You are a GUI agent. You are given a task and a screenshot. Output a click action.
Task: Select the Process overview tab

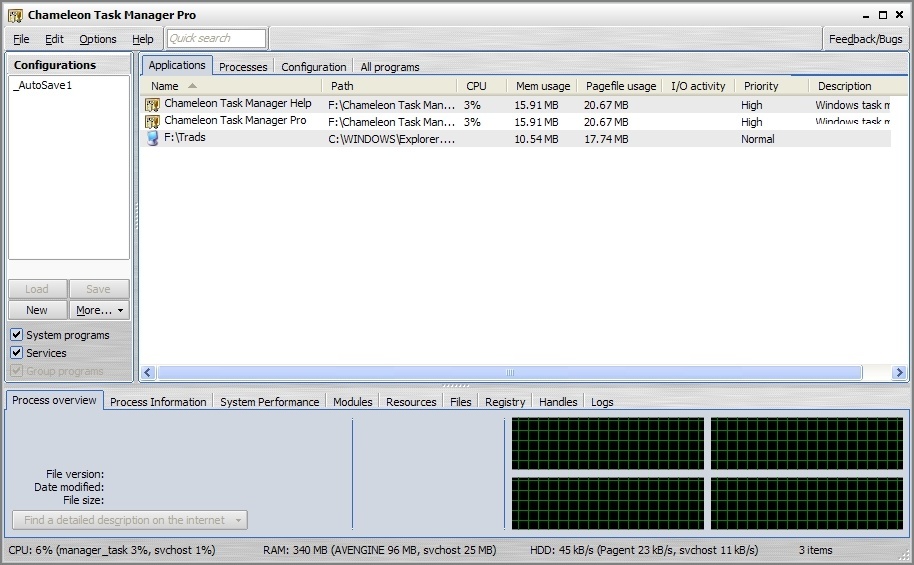coord(54,400)
